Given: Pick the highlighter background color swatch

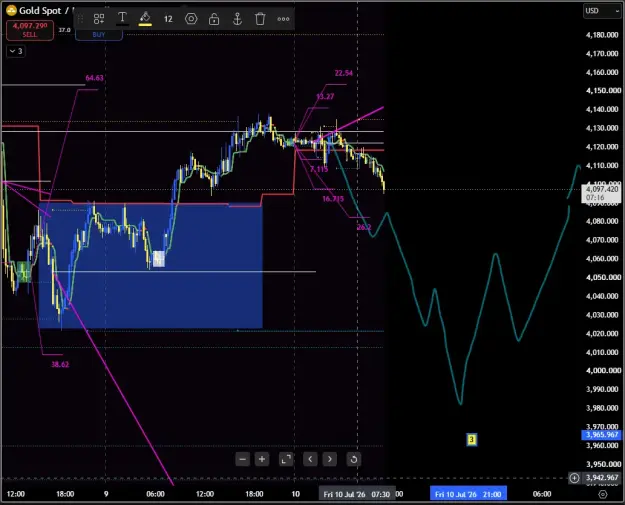Looking at the screenshot, I should [145, 19].
